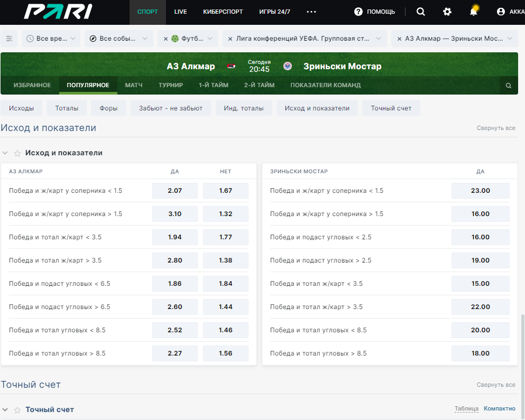525x420 pixels.
Task: Click Zrinjski Mostar team logo
Action: click(x=287, y=66)
